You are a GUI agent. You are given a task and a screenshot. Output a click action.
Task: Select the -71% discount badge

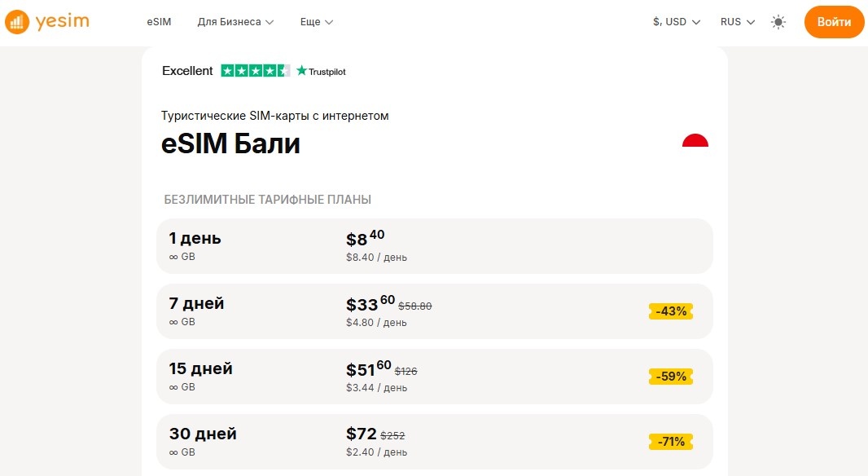click(x=671, y=442)
